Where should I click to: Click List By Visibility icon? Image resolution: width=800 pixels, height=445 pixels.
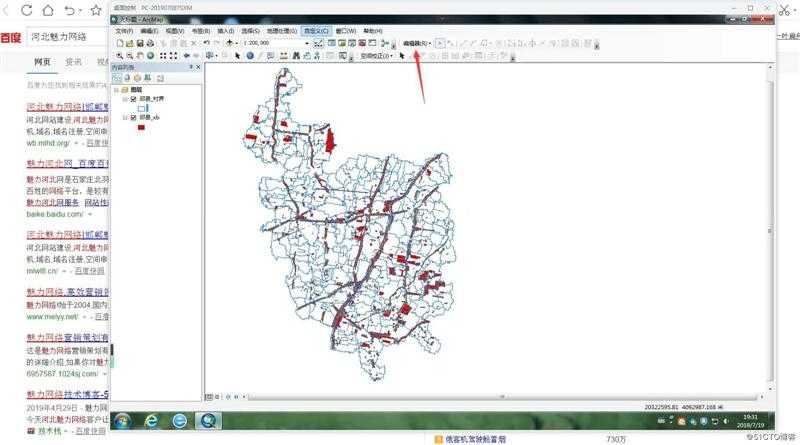click(x=137, y=78)
